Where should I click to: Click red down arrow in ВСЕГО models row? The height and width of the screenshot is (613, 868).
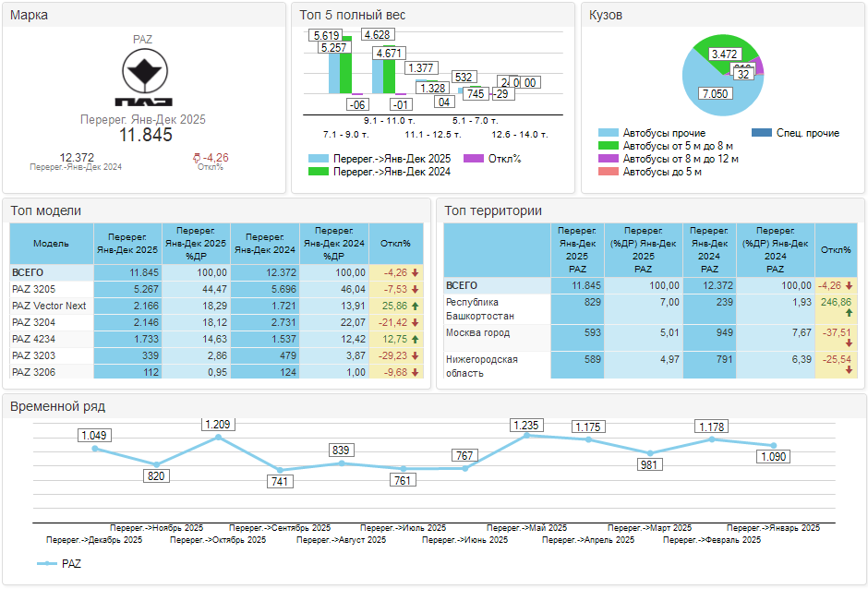416,272
